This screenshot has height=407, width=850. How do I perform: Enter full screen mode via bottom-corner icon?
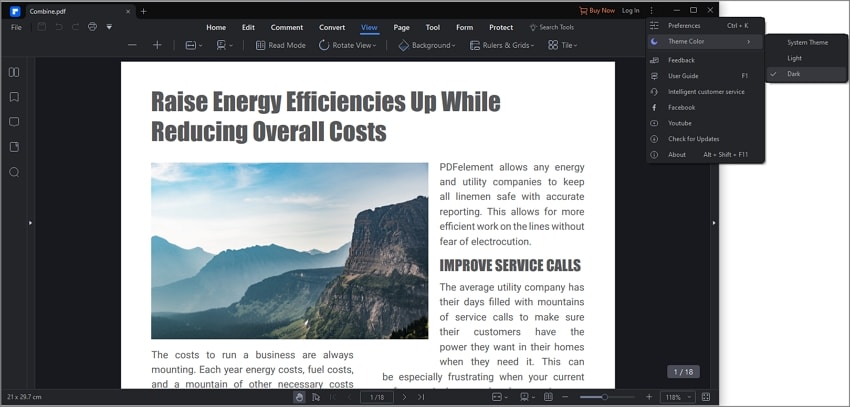[706, 397]
